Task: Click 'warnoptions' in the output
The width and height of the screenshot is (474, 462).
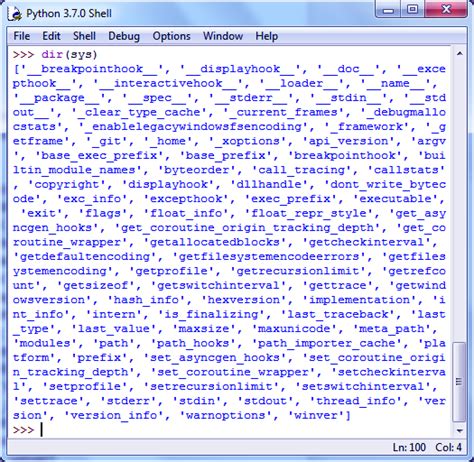Action: coord(226,416)
